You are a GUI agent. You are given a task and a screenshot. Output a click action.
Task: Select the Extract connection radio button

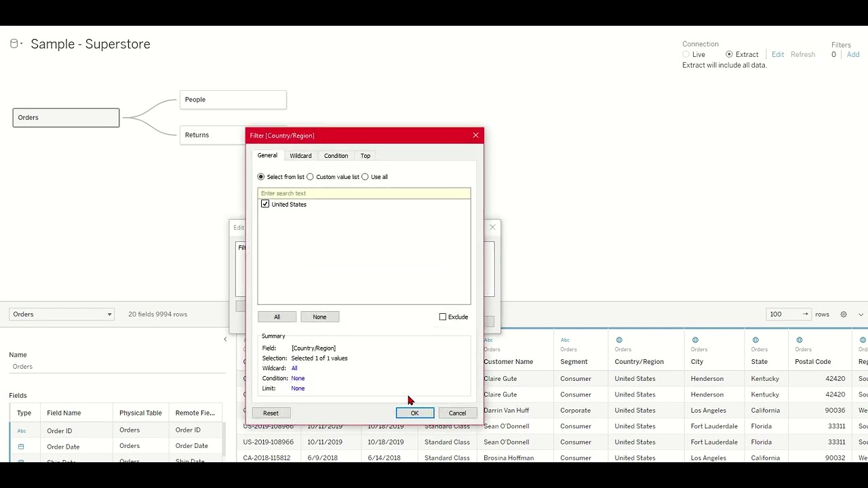pos(729,54)
